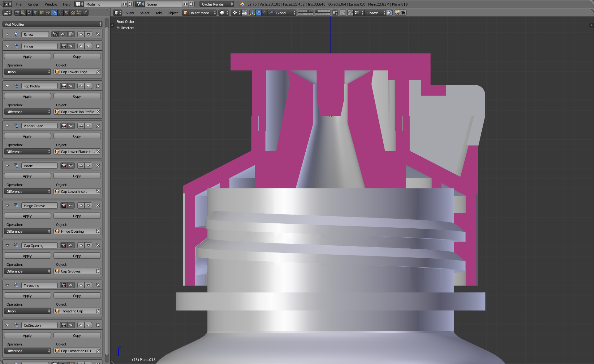The image size is (594, 364).
Task: Expand the Screw modifier panel
Action: coord(7,34)
